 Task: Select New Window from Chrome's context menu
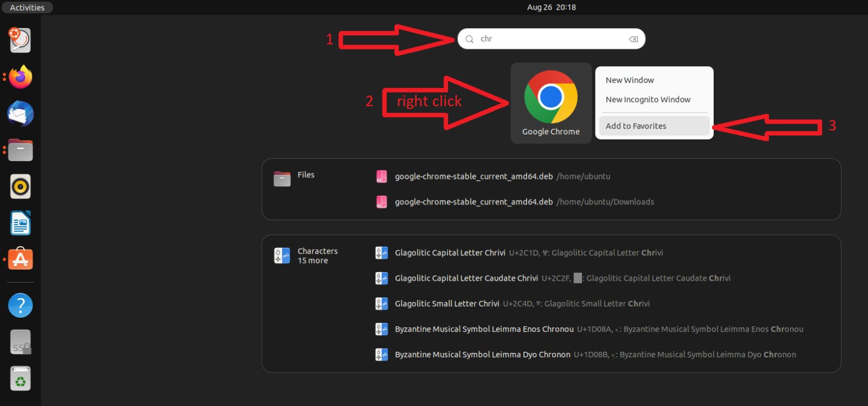(x=630, y=80)
